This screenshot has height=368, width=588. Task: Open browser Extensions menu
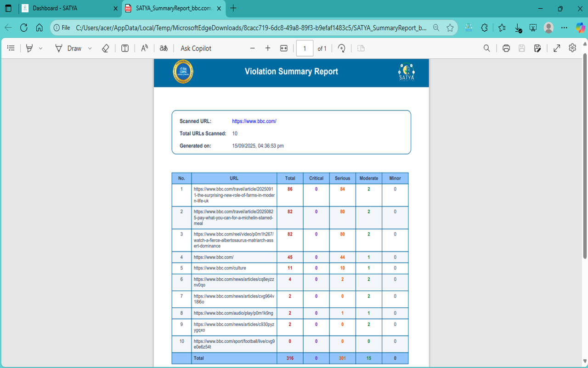(x=484, y=28)
